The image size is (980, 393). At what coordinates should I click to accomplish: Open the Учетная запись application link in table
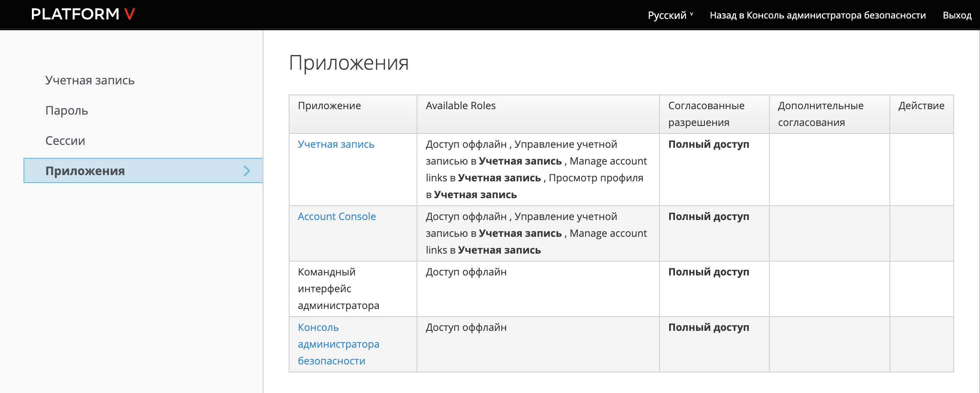(x=336, y=144)
